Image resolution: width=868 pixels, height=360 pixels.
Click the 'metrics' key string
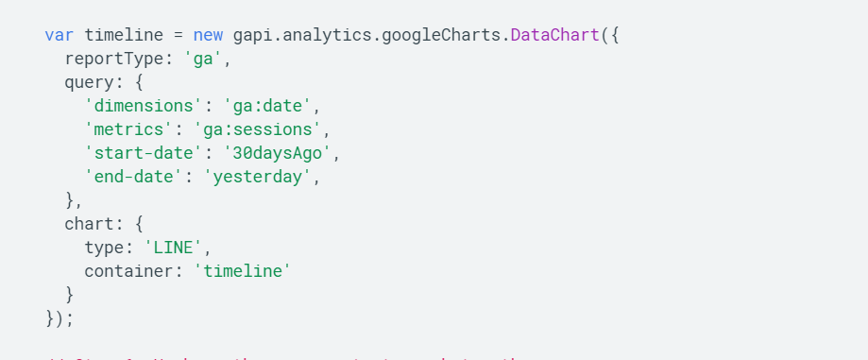point(129,129)
